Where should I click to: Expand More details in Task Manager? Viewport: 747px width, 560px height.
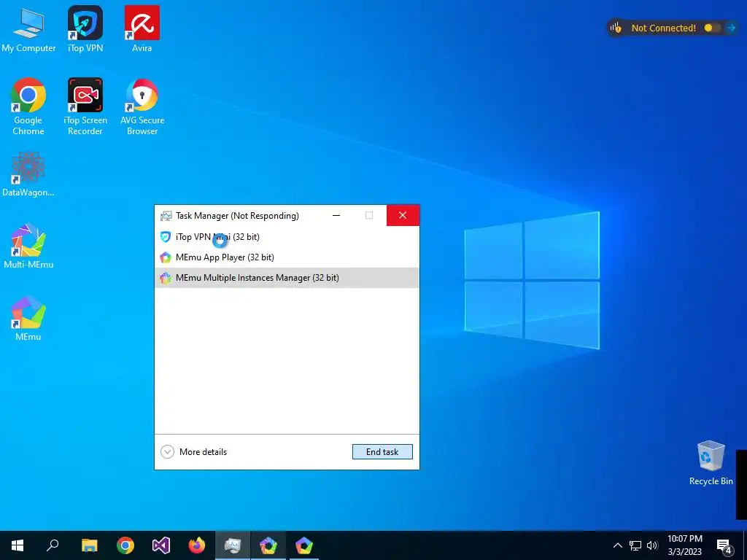(x=194, y=451)
